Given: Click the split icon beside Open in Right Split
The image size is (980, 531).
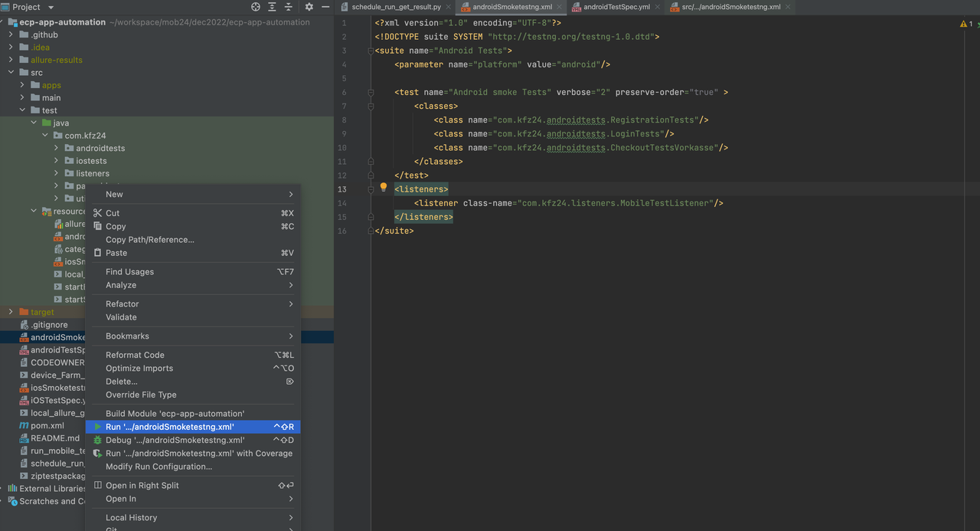Looking at the screenshot, I should click(x=97, y=486).
